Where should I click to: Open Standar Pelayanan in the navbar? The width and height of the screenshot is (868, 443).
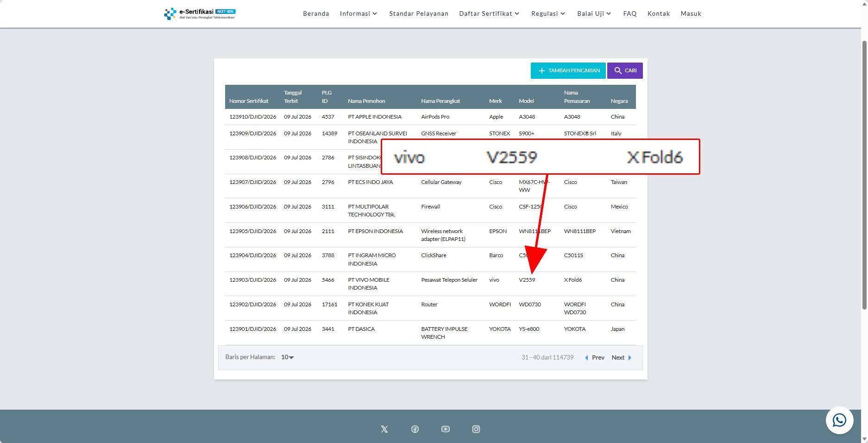click(x=419, y=13)
